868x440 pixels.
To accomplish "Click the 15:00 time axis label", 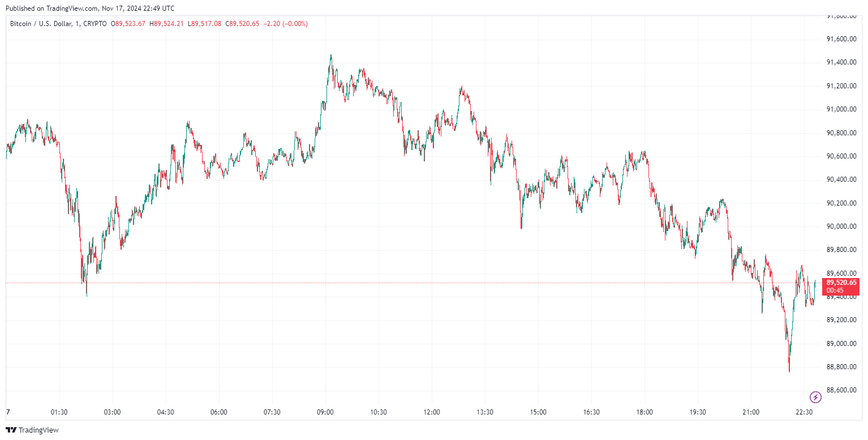I will coord(538,412).
